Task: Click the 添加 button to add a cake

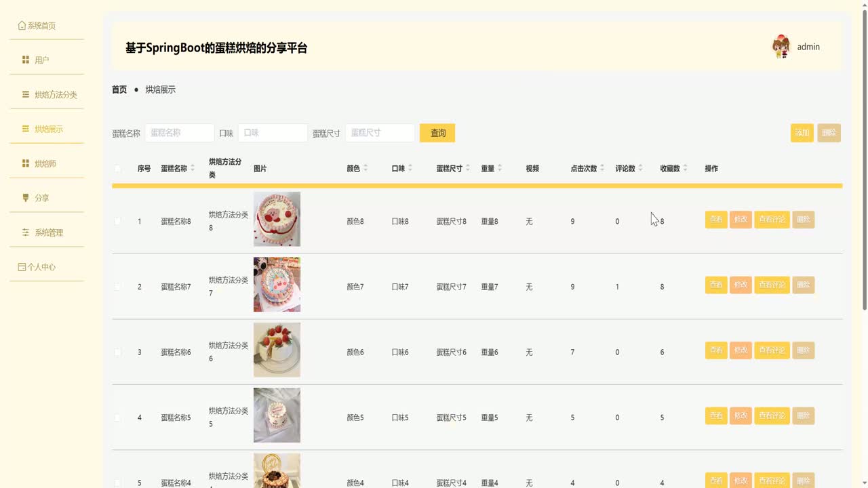Action: 802,133
